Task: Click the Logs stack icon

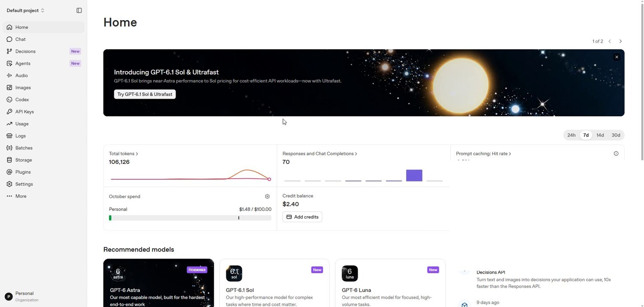Action: 9,135
